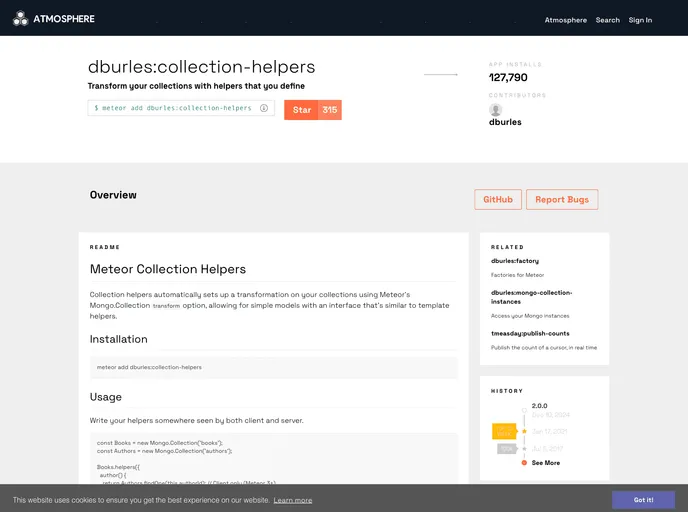688x512 pixels.
Task: Click the 315 star count
Action: tap(330, 110)
